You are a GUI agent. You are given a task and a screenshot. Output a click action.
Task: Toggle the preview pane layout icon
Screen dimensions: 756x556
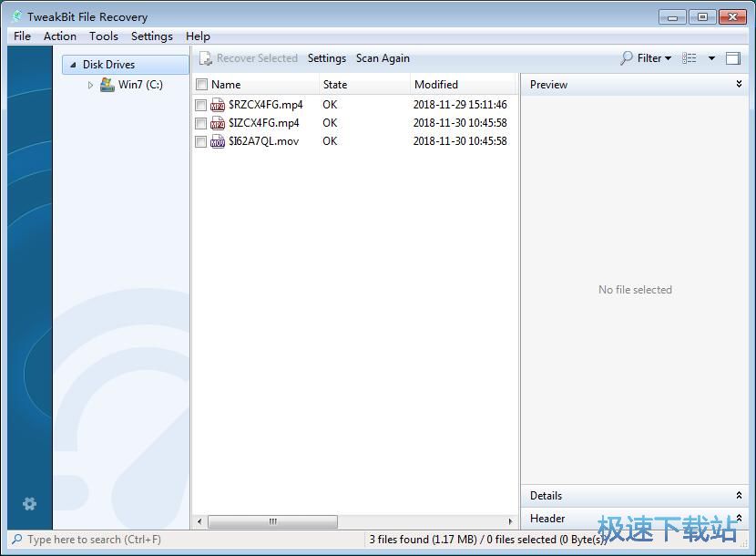coord(733,58)
